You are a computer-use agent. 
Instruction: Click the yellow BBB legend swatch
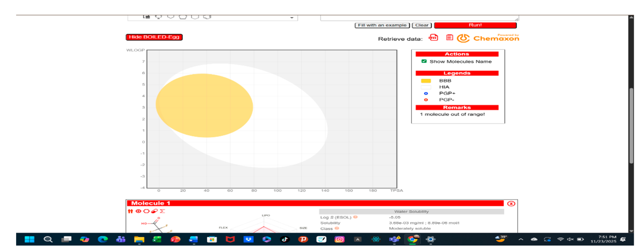click(x=426, y=81)
